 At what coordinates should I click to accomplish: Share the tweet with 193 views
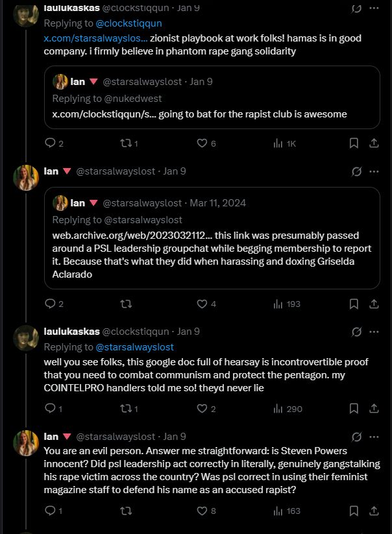[x=374, y=303]
